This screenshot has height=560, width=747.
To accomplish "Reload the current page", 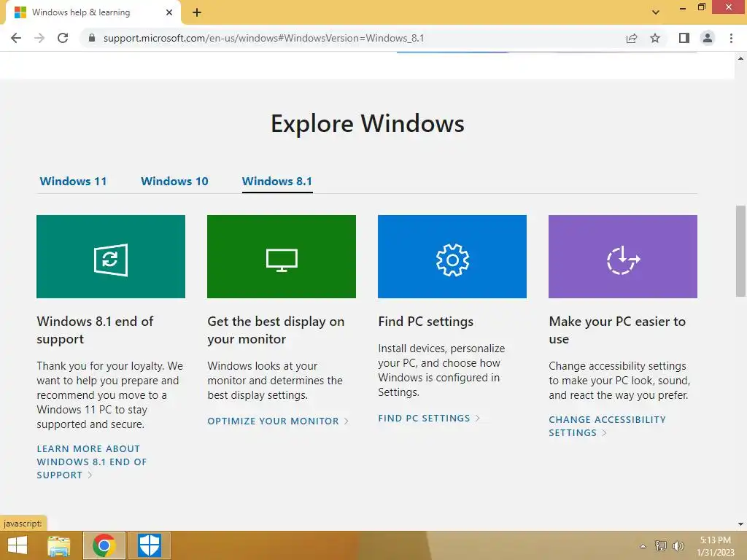I will (x=63, y=38).
